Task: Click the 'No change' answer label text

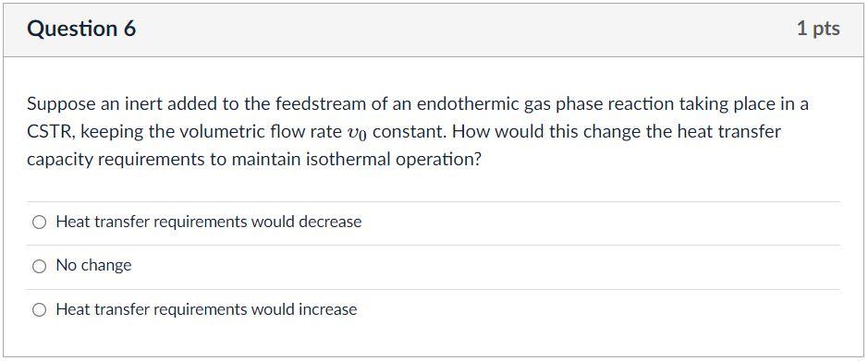Action: tap(93, 265)
